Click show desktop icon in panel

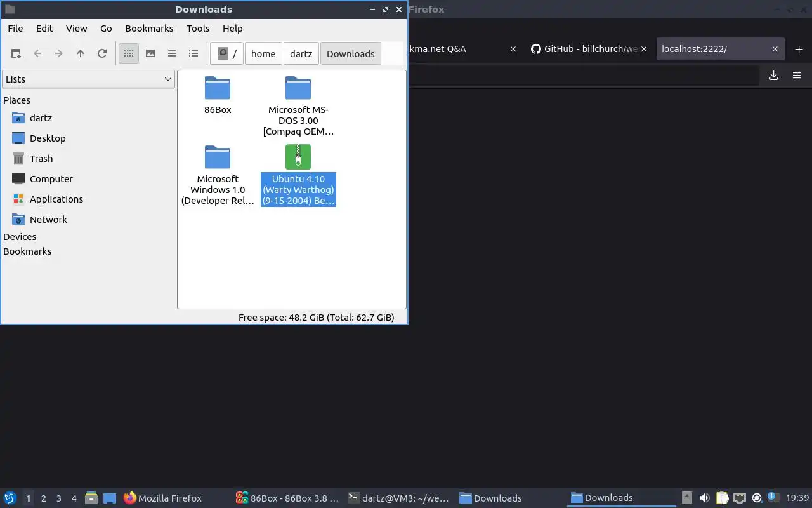click(110, 498)
